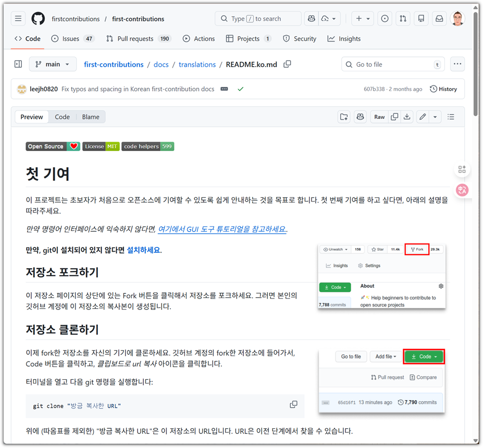The width and height of the screenshot is (483, 448).
Task: Click the translate extension floating icon
Action: coord(462,190)
